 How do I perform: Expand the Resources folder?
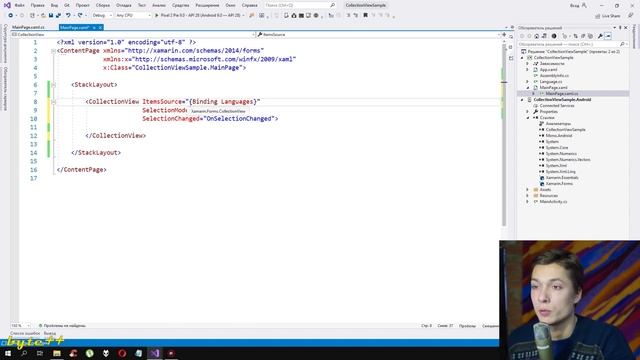click(x=528, y=196)
